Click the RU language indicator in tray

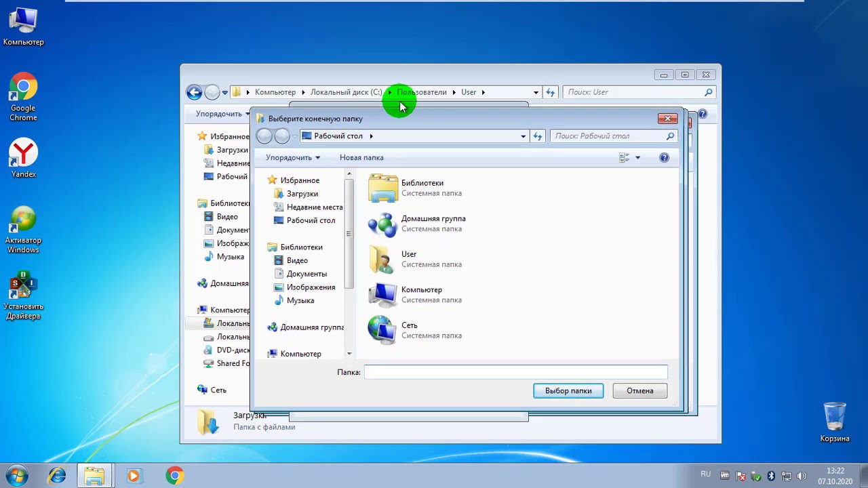click(x=706, y=474)
